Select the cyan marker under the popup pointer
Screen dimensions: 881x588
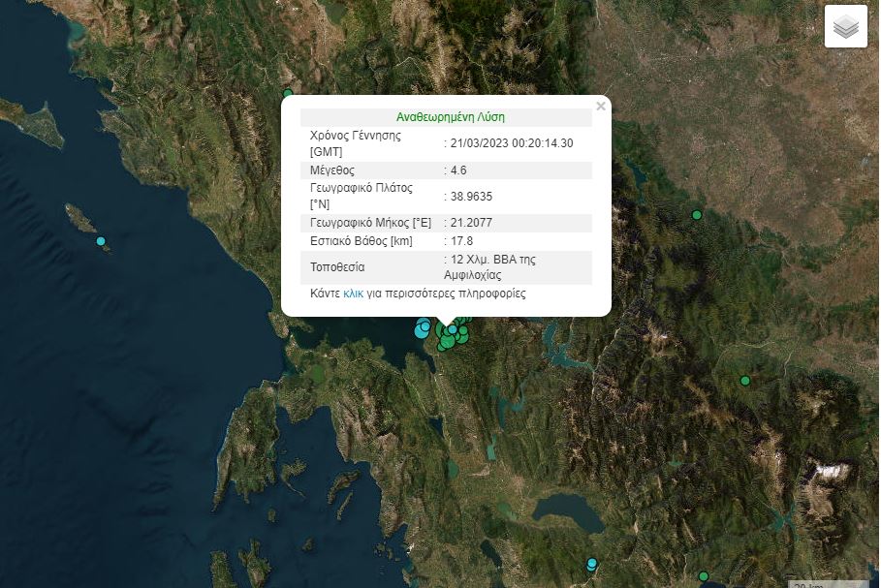452,329
